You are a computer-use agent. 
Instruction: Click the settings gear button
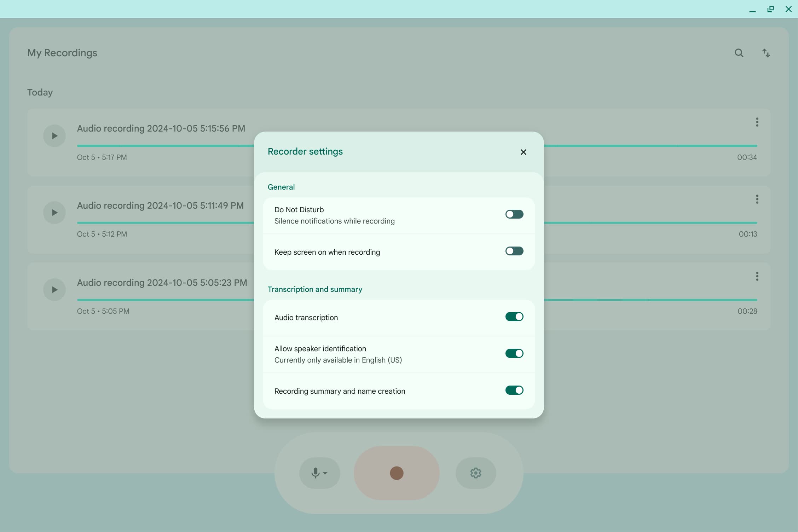476,473
